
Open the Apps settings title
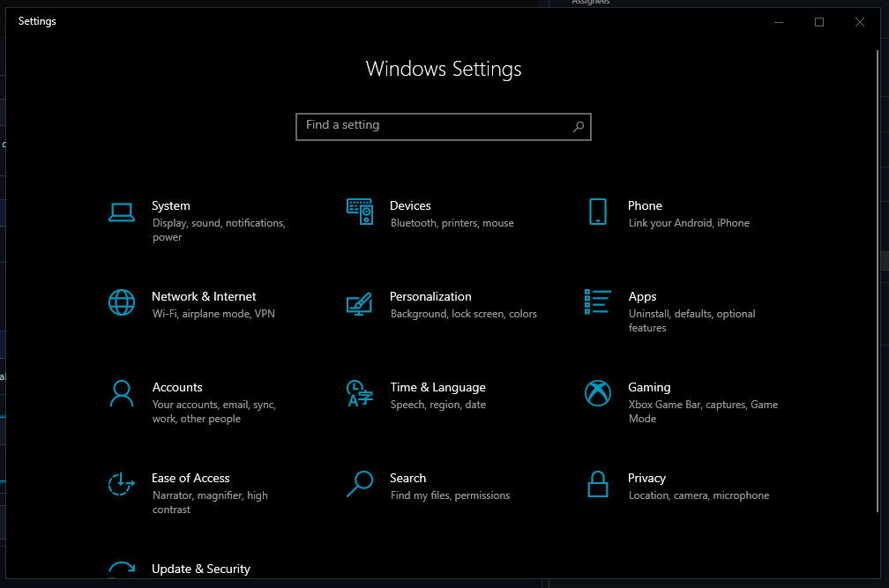coord(642,297)
